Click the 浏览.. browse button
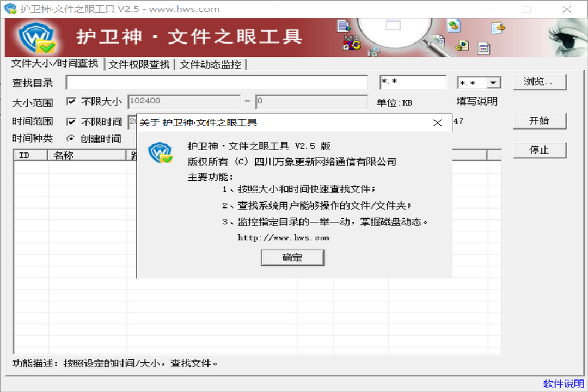 [540, 82]
